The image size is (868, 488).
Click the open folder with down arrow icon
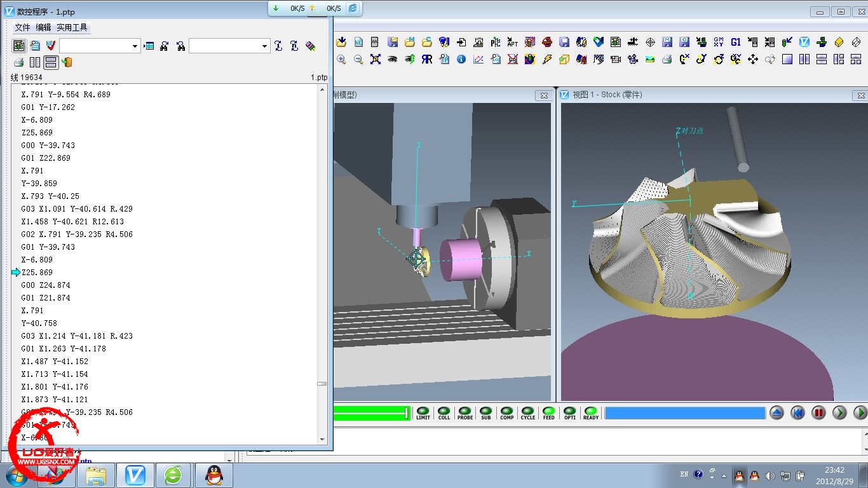tap(341, 42)
